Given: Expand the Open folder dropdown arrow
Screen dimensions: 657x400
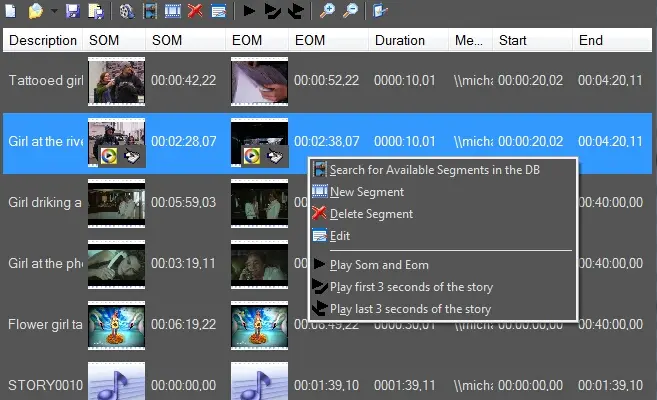Looking at the screenshot, I should pos(52,13).
